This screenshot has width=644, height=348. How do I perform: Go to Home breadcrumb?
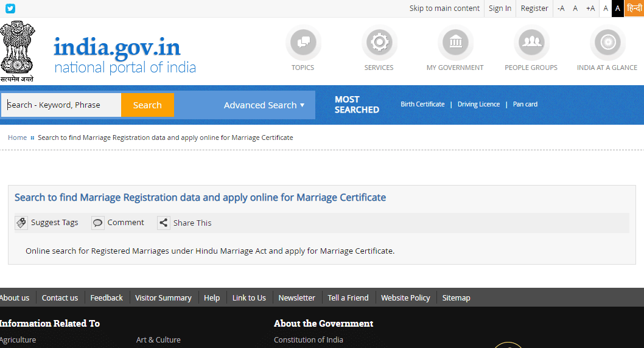coord(17,137)
